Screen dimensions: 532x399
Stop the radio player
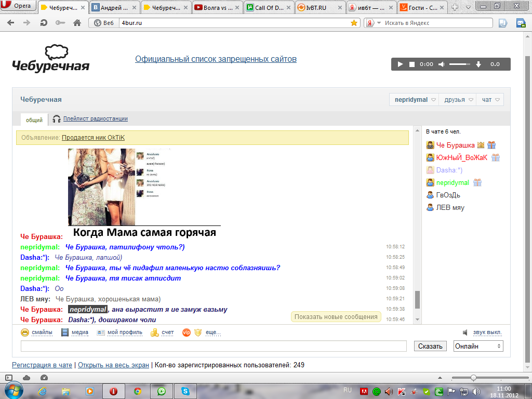tap(412, 64)
